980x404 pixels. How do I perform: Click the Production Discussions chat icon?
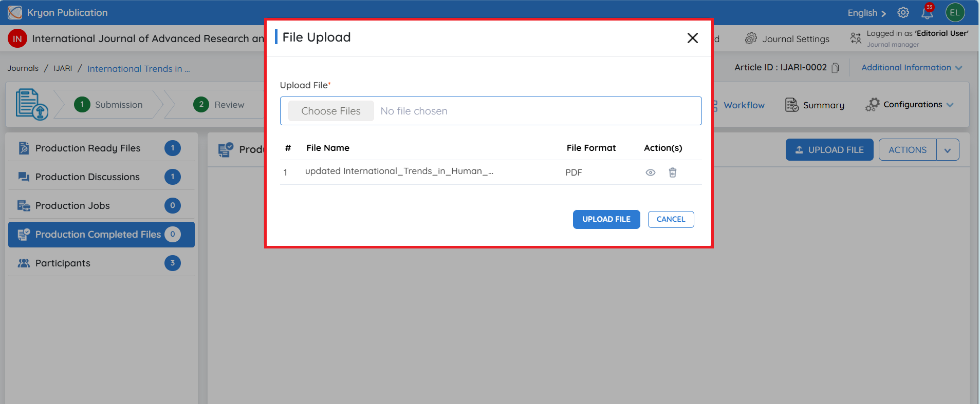(x=24, y=177)
